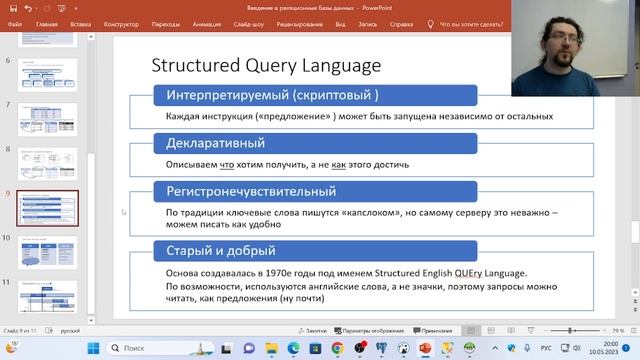Open Microsoft Edge from taskbar
Viewport: 640px width, 360px height.
coord(293,348)
